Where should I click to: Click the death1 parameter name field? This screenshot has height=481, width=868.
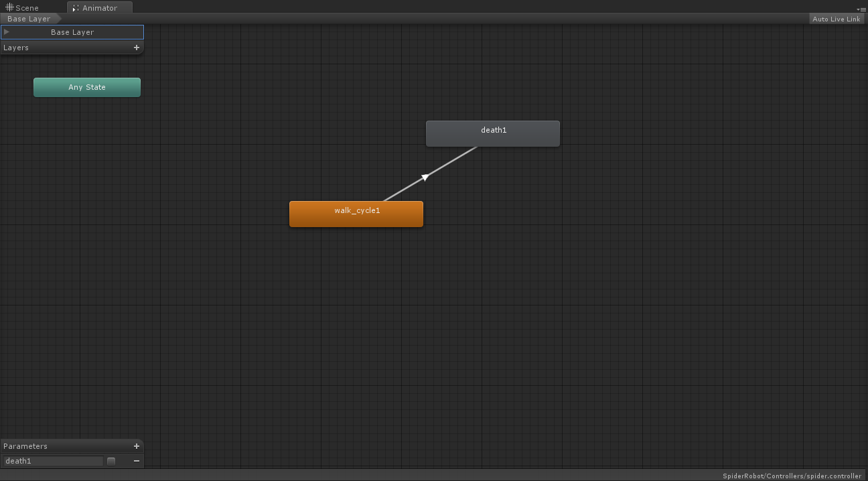click(53, 461)
